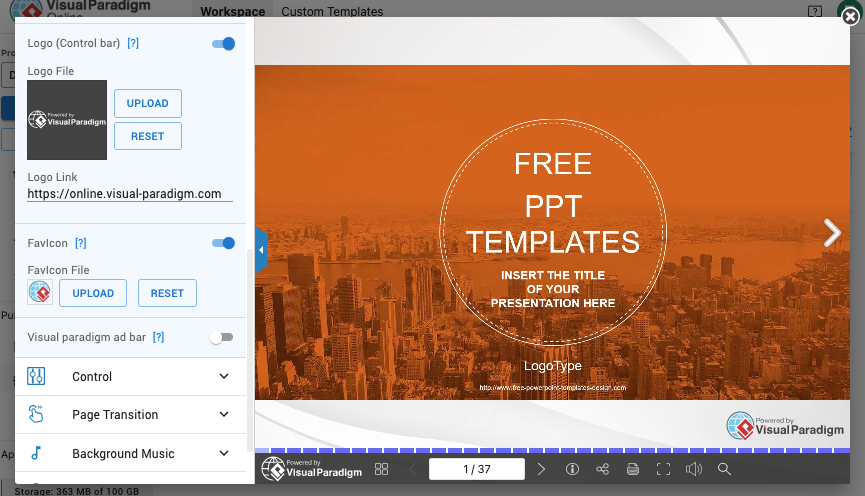Screen dimensions: 865x496
Task: Click the share icon in control bar
Action: (x=602, y=469)
